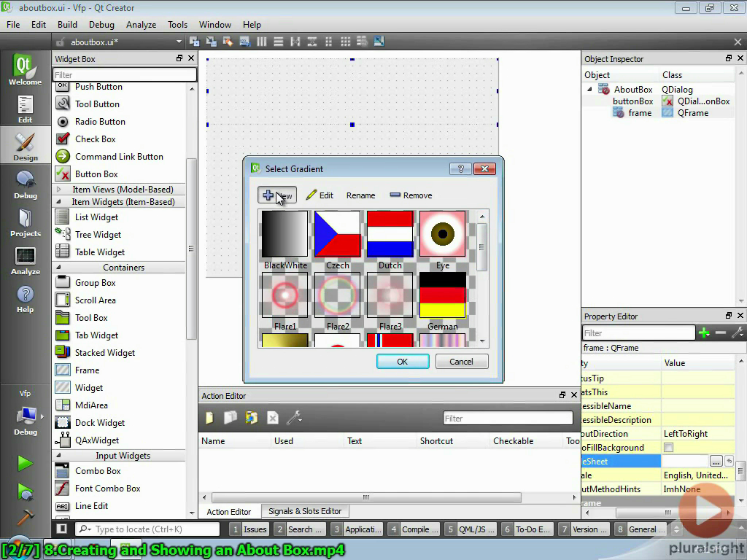Confirm gradient with OK button
This screenshot has width=747, height=560.
point(403,362)
